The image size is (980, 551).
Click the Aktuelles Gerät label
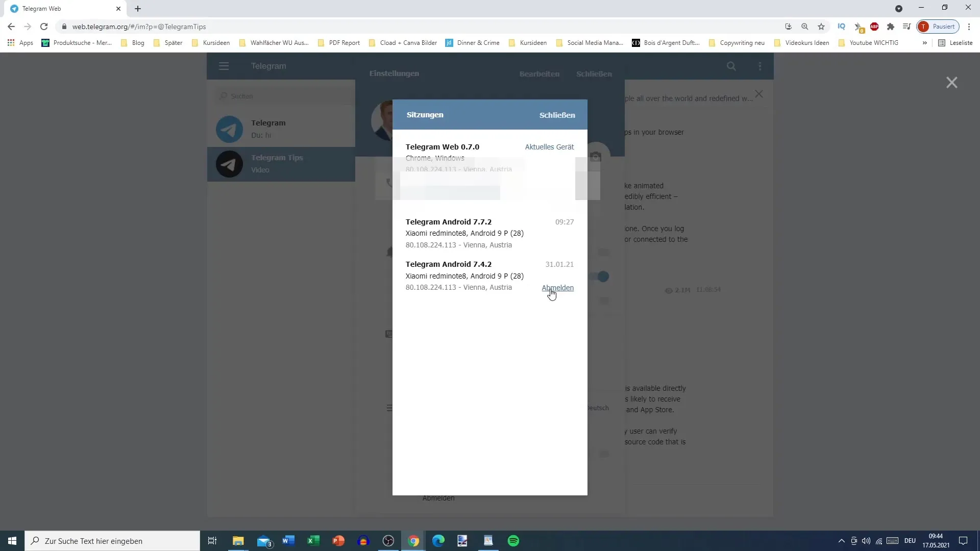(549, 147)
